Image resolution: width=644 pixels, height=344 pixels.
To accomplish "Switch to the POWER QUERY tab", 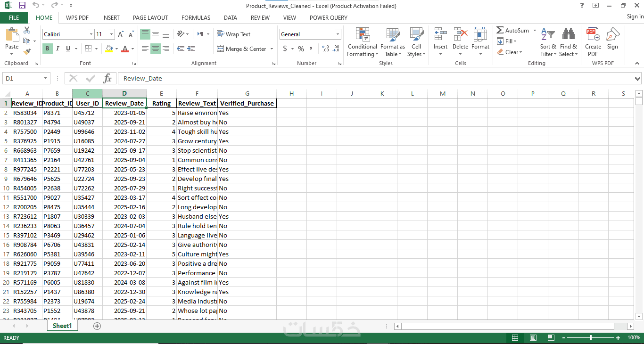I will [329, 18].
